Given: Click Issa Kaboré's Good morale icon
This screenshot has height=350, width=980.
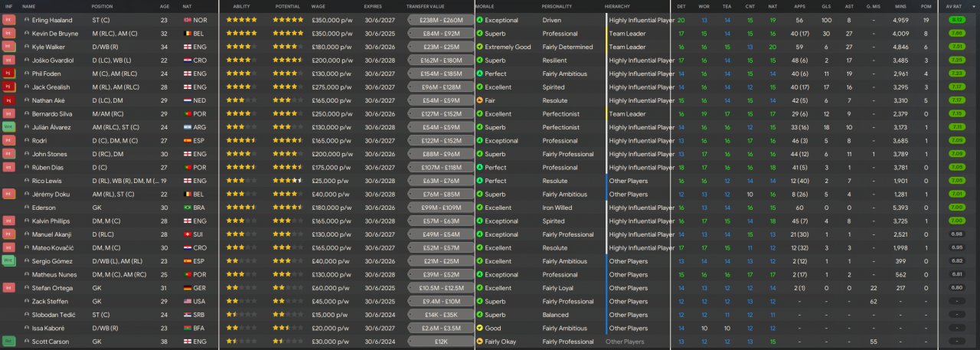Looking at the screenshot, I should (479, 328).
